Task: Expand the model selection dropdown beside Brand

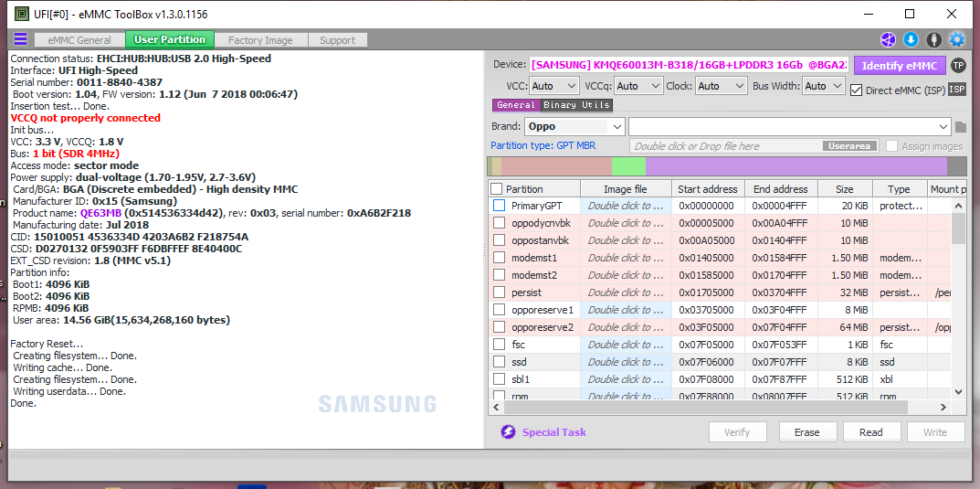Action: pyautogui.click(x=790, y=126)
